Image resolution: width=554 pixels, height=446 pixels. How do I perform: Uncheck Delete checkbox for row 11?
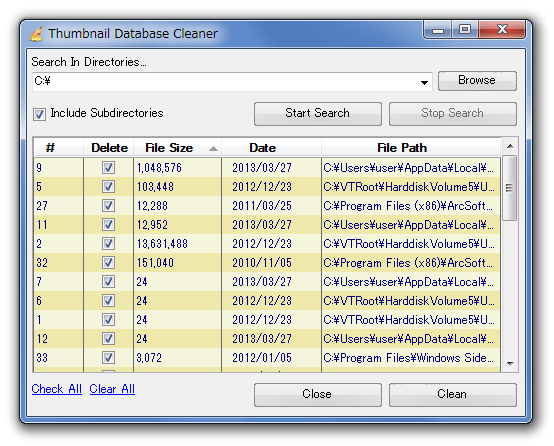108,225
